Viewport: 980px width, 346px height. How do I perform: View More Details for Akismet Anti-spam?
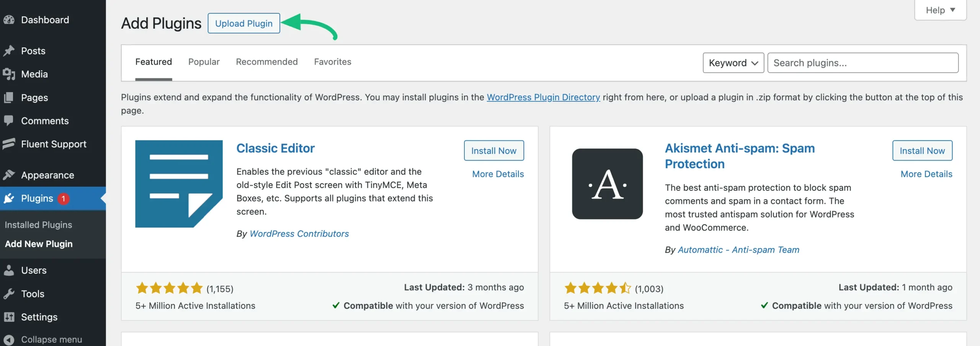(x=926, y=174)
